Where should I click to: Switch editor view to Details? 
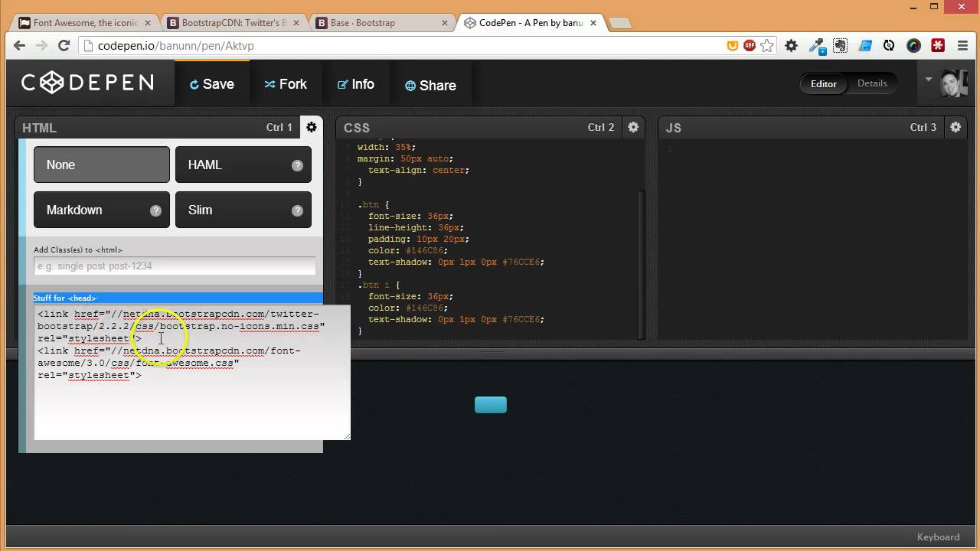coord(872,83)
